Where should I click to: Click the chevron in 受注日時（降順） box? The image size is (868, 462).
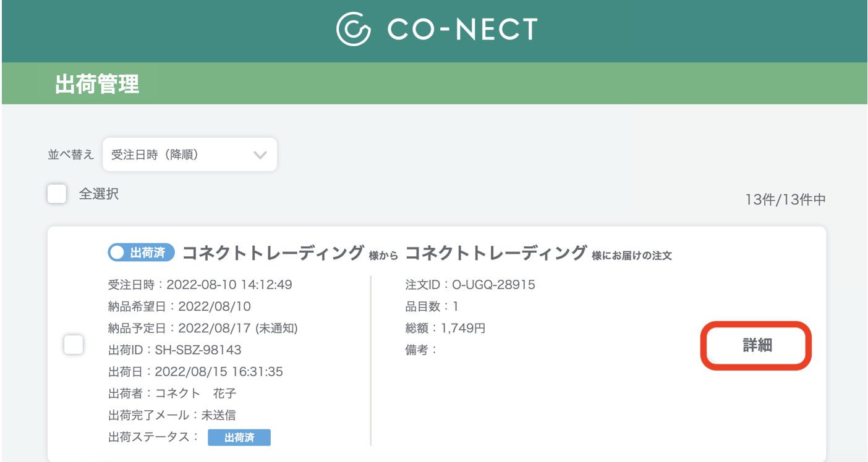click(x=260, y=155)
